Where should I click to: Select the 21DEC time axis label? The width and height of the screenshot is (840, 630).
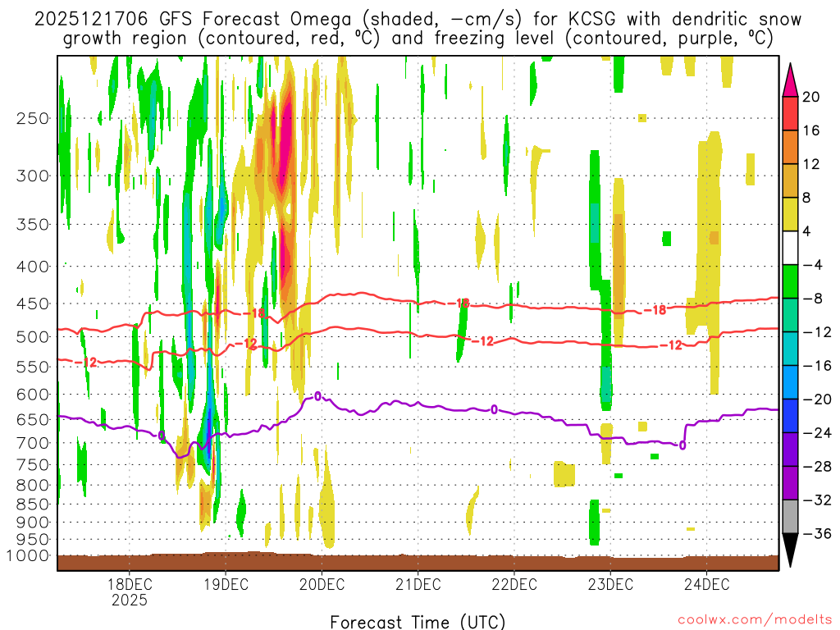click(x=418, y=584)
